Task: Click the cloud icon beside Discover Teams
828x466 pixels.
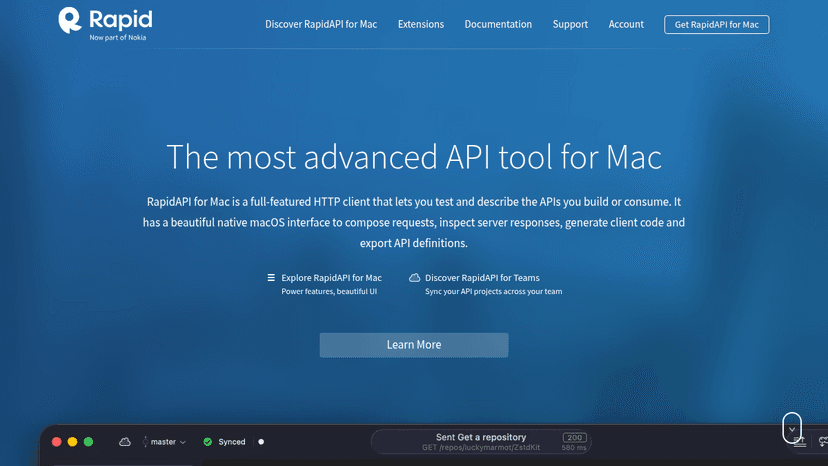Action: [x=415, y=277]
